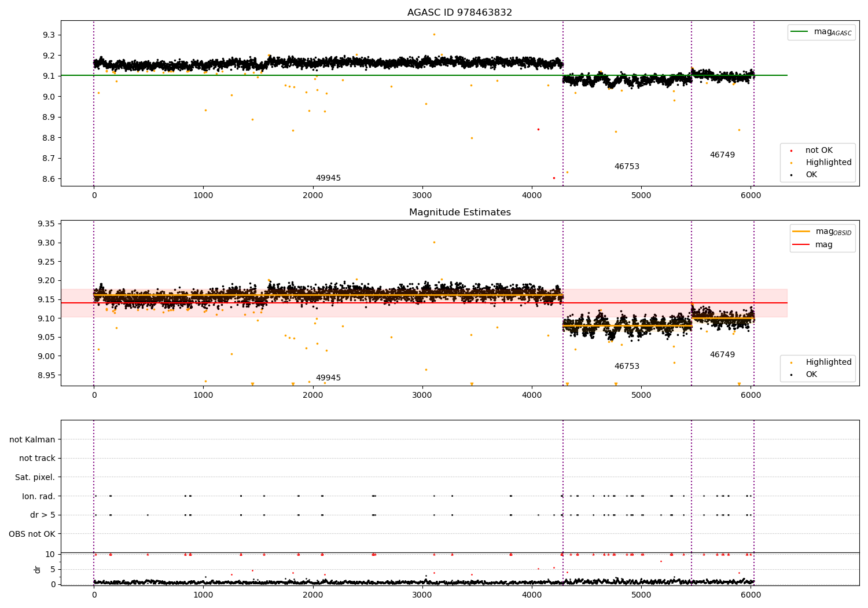Click the 'not Kalman' row label
Image resolution: width=868 pixels, height=608 pixels.
(32, 440)
